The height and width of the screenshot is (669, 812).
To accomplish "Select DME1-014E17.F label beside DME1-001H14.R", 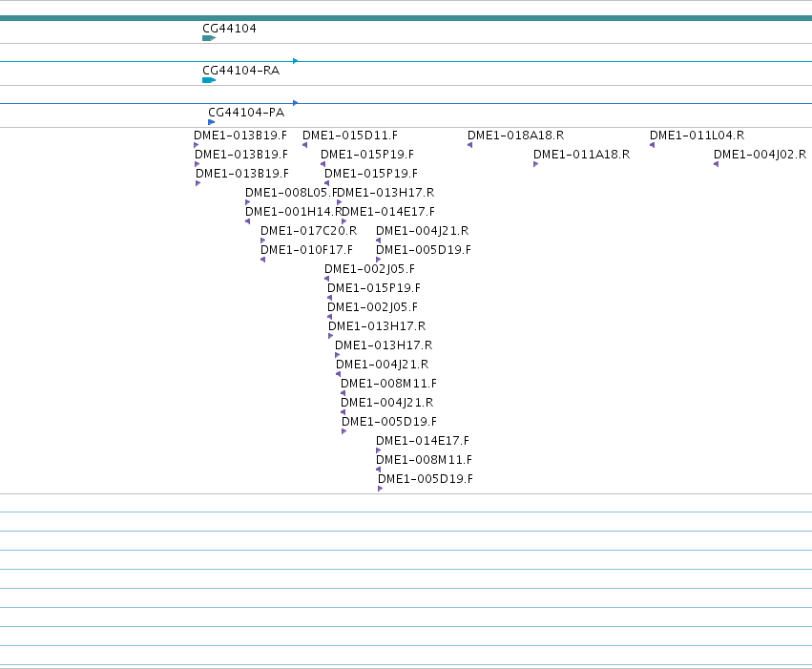I will [389, 212].
